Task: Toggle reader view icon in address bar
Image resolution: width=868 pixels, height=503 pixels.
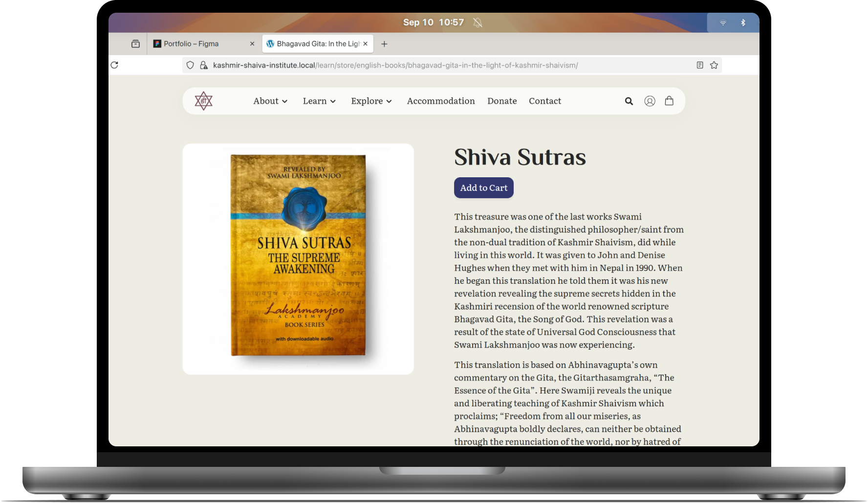Action: (700, 65)
